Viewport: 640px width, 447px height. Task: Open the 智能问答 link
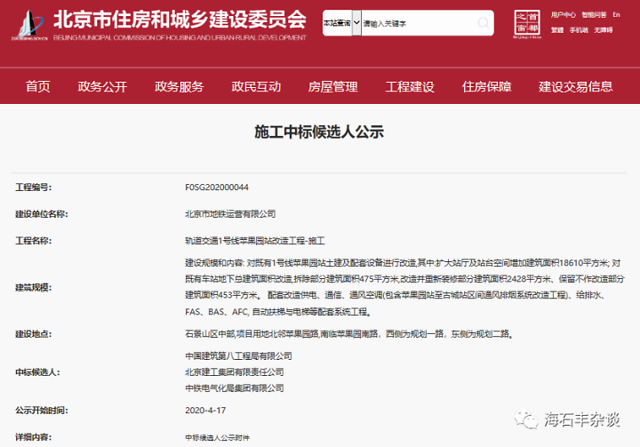594,15
